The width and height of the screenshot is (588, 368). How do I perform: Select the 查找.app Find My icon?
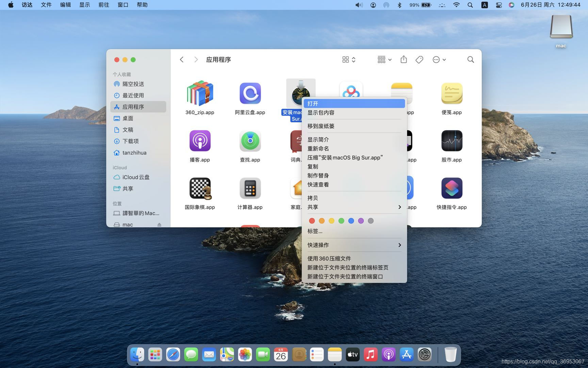click(250, 141)
